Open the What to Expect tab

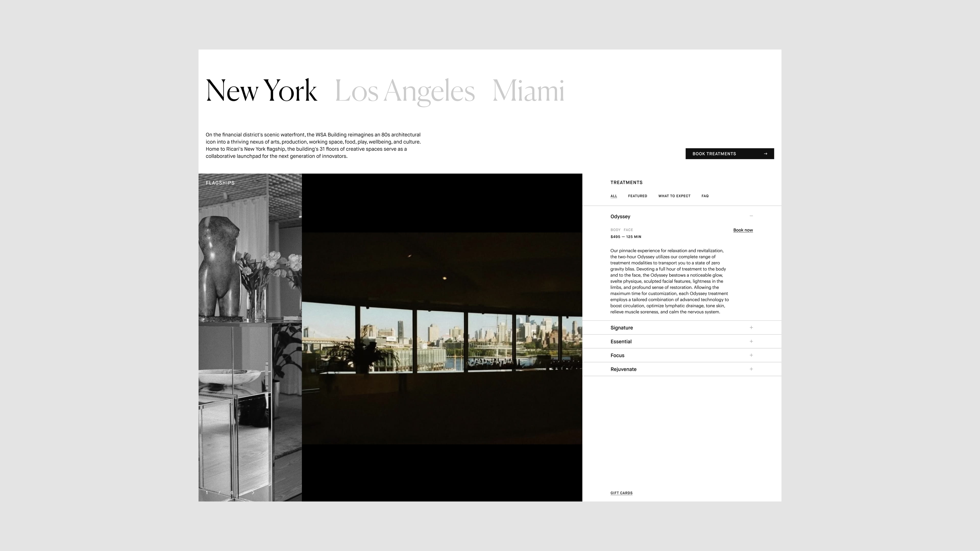pos(674,196)
